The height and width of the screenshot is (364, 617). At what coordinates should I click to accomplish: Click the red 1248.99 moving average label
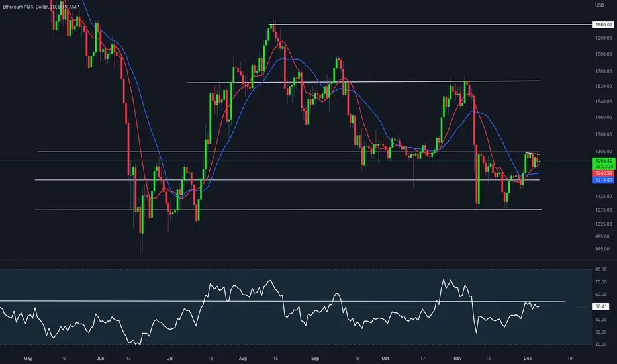pyautogui.click(x=603, y=173)
